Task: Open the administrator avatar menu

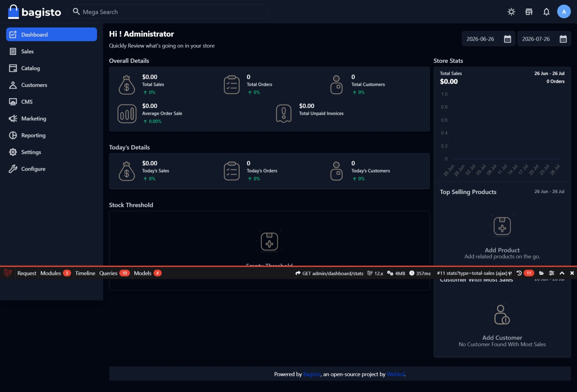Action: click(564, 12)
